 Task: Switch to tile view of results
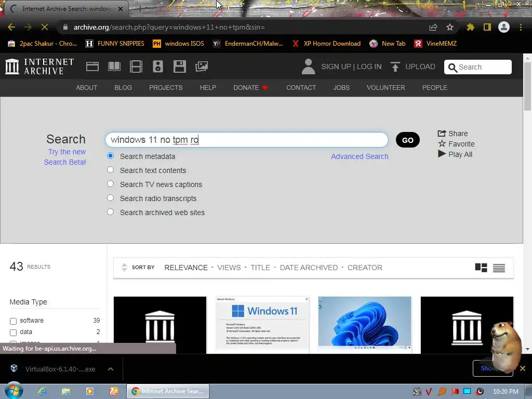click(481, 268)
